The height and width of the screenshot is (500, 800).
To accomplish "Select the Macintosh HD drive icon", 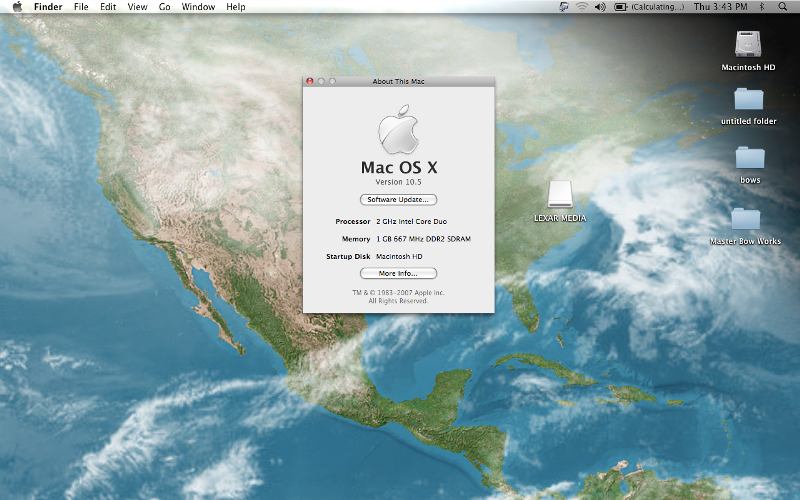I will click(x=748, y=44).
